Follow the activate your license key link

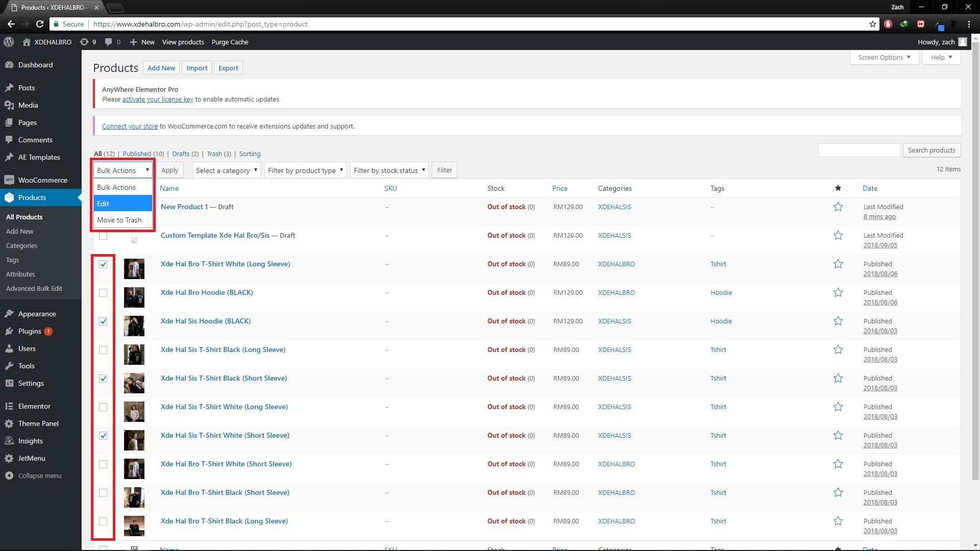tap(158, 99)
